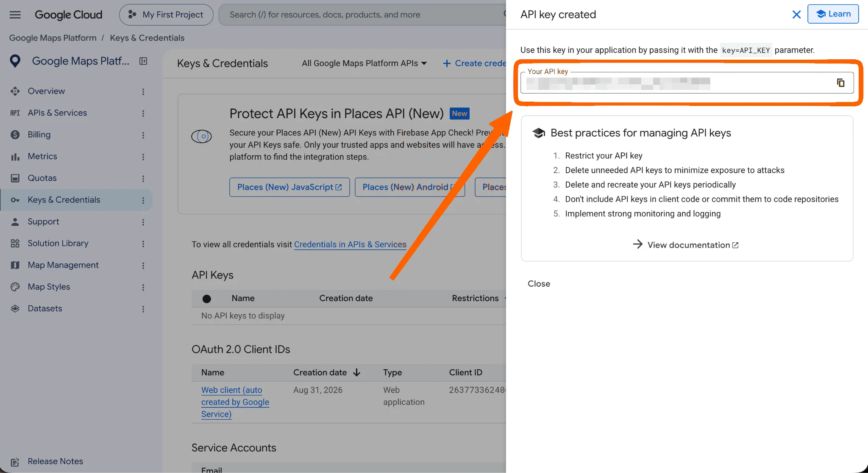Screen dimensions: 868x473
Task: Open Web client (auto created) link
Action: tap(235, 402)
